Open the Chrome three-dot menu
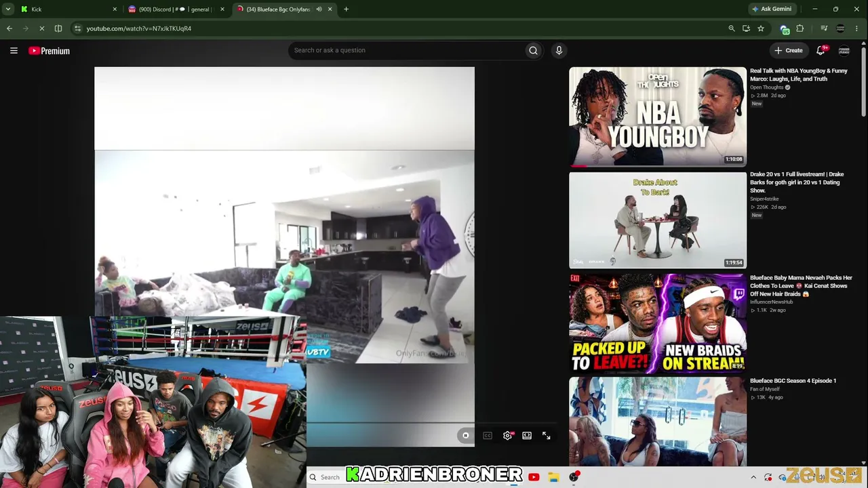868x488 pixels. click(x=857, y=28)
